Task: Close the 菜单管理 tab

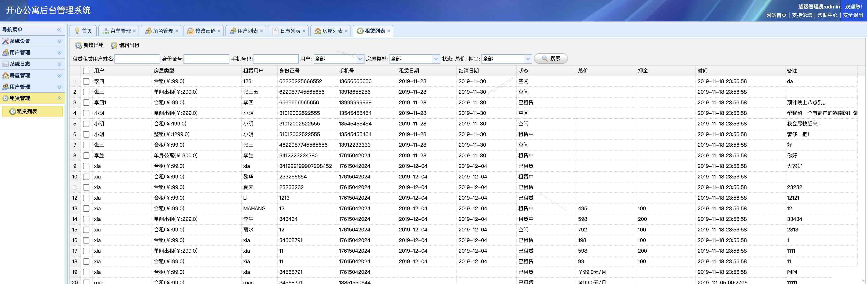Action: [x=134, y=31]
